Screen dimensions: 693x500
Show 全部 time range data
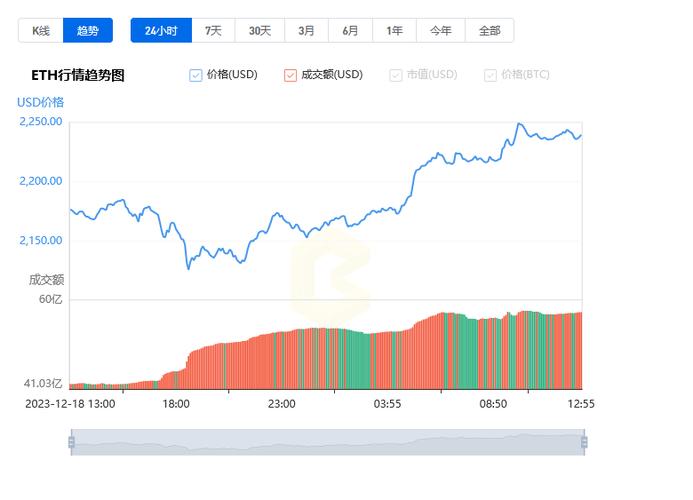click(489, 30)
